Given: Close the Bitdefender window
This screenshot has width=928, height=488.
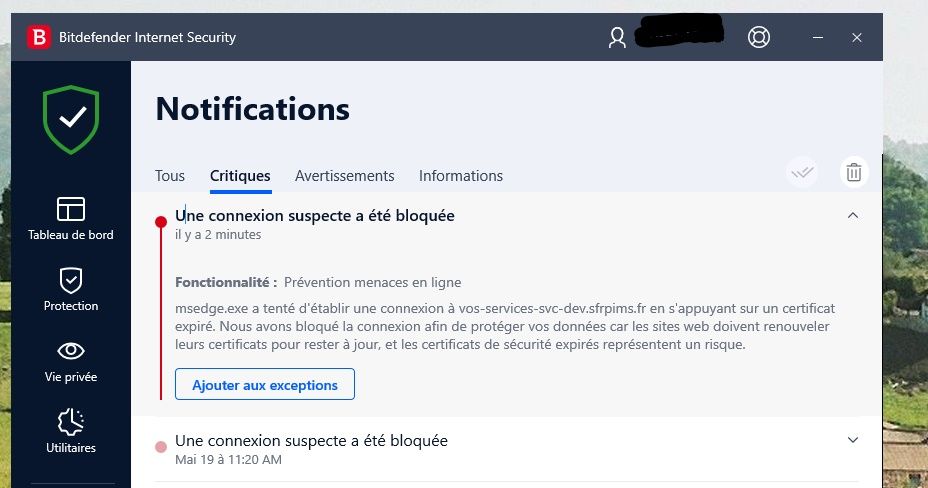Looking at the screenshot, I should pyautogui.click(x=857, y=38).
